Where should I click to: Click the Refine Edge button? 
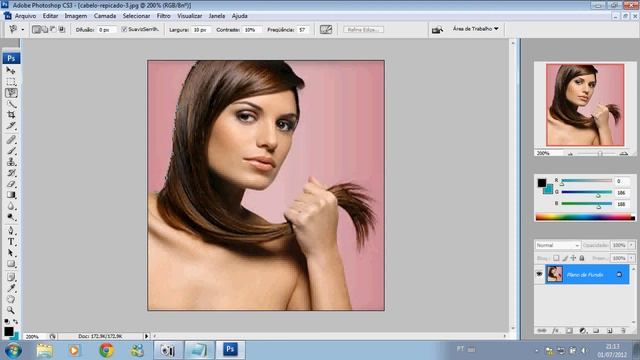[x=363, y=29]
